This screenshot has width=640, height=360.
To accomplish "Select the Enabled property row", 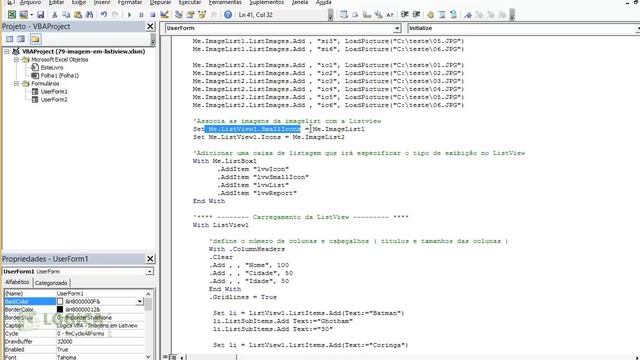I will 74,349.
